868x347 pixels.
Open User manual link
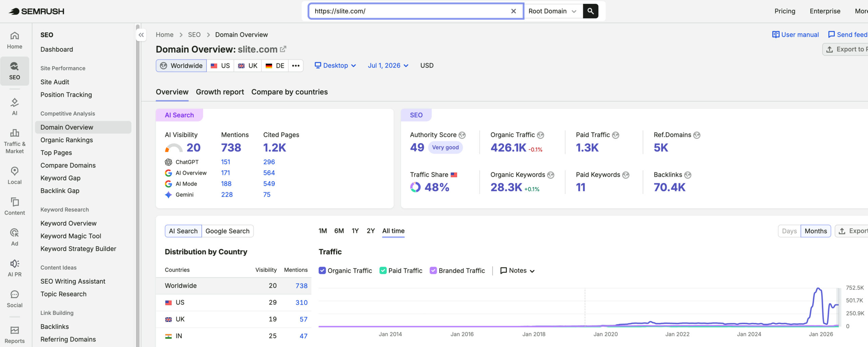(795, 35)
